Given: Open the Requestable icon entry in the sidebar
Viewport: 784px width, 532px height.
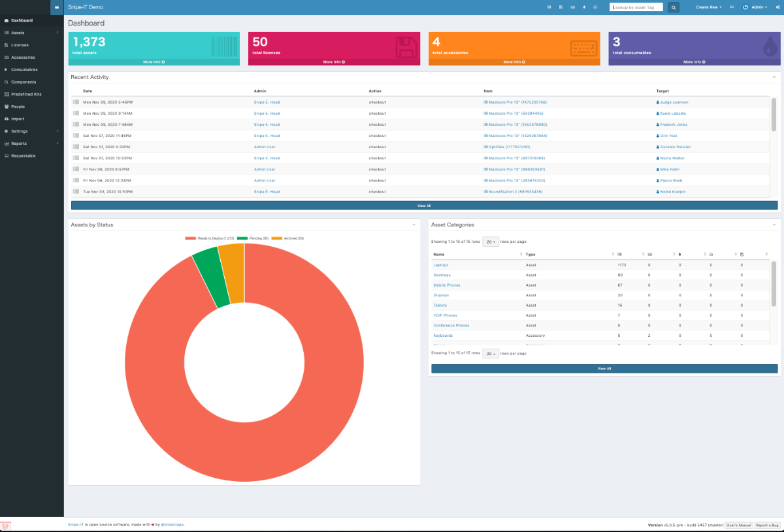Looking at the screenshot, I should (x=31, y=156).
